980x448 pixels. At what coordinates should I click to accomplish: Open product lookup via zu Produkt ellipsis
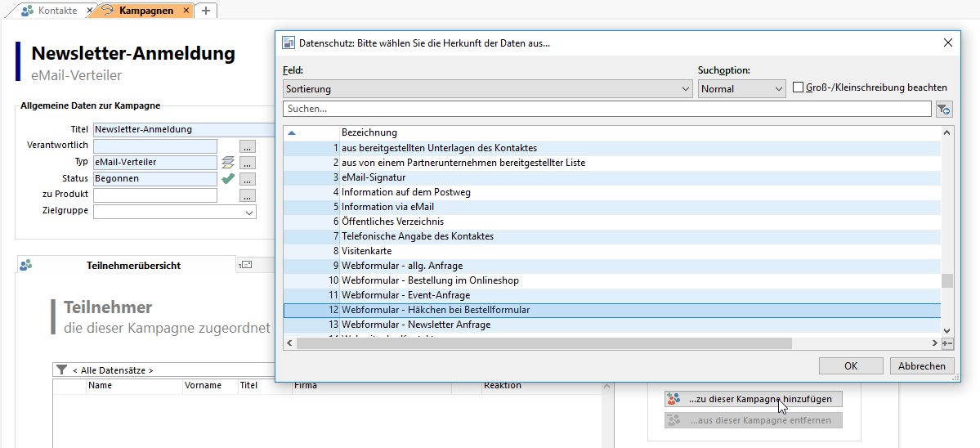point(248,195)
